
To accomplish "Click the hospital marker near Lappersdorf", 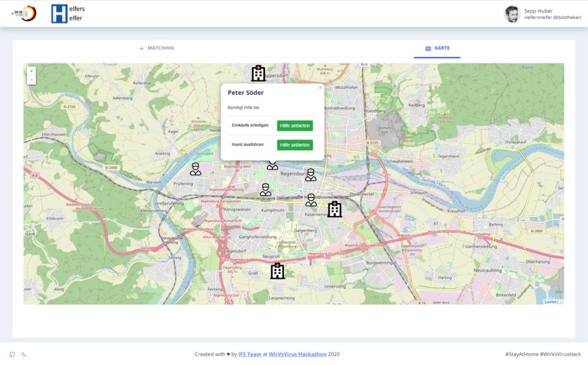I will click(258, 73).
